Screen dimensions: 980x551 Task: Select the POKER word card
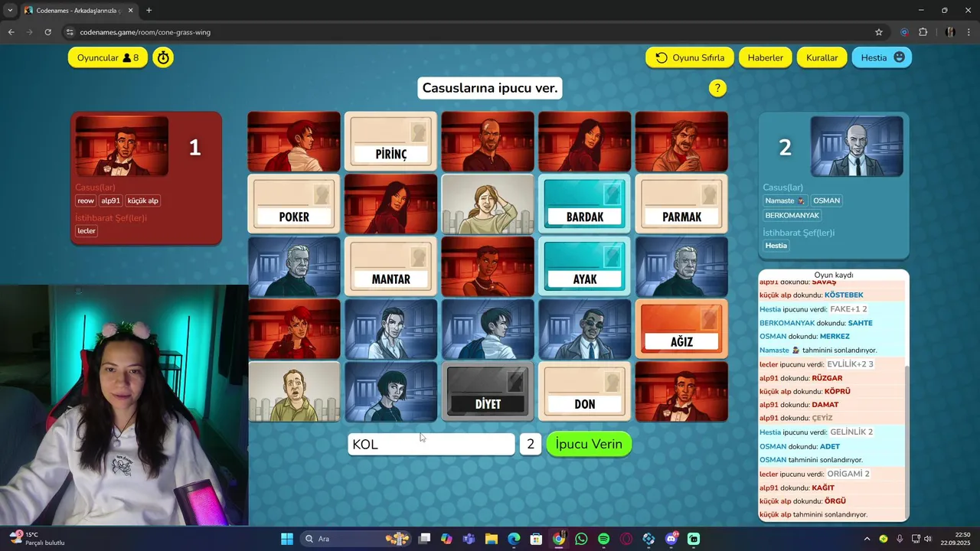pos(294,204)
